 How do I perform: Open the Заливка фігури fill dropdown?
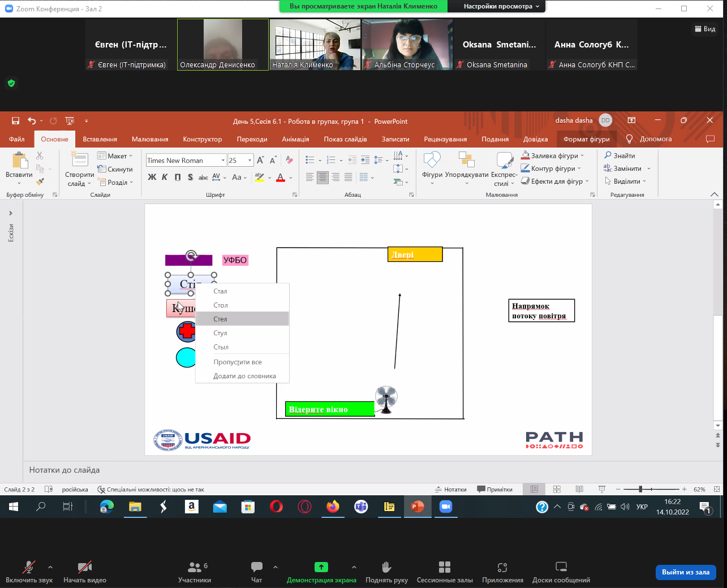[x=582, y=156]
